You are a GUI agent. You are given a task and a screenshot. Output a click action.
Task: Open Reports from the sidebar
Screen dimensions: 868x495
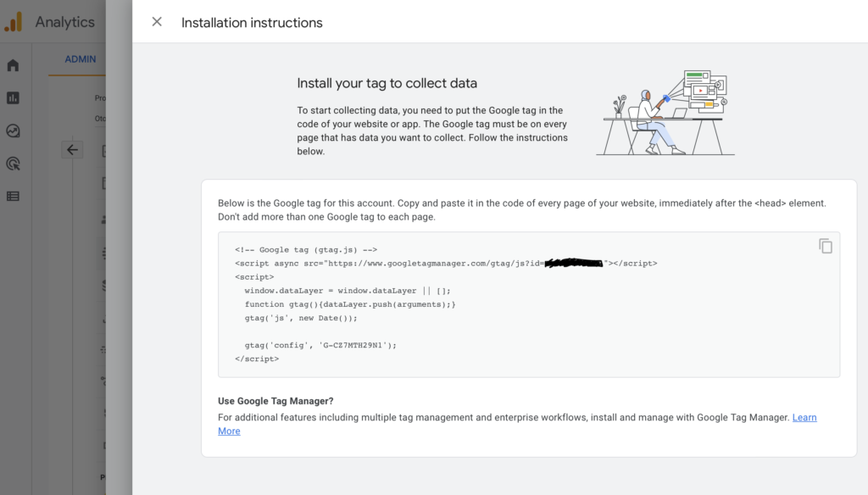(13, 98)
